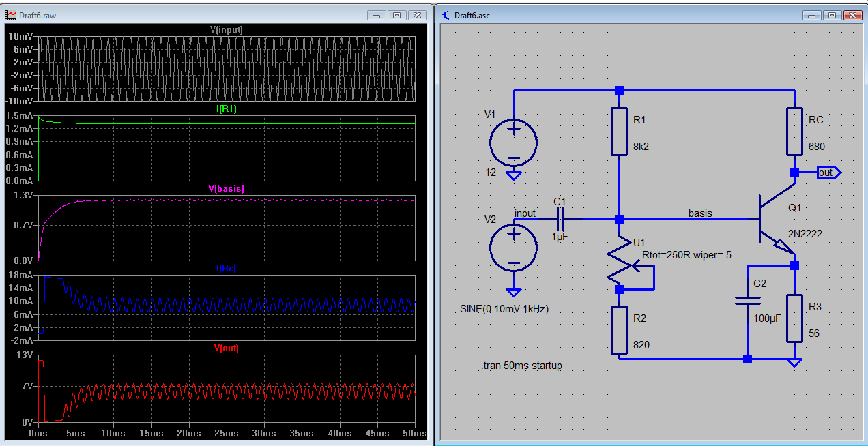868x446 pixels.
Task: Select the V2 sine source symbol
Action: pyautogui.click(x=514, y=247)
